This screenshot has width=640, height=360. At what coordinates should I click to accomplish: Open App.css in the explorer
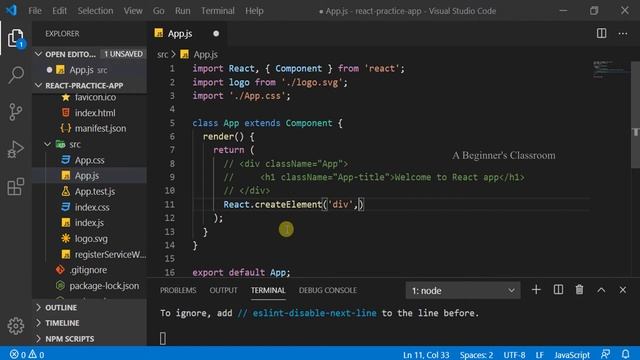pos(89,160)
